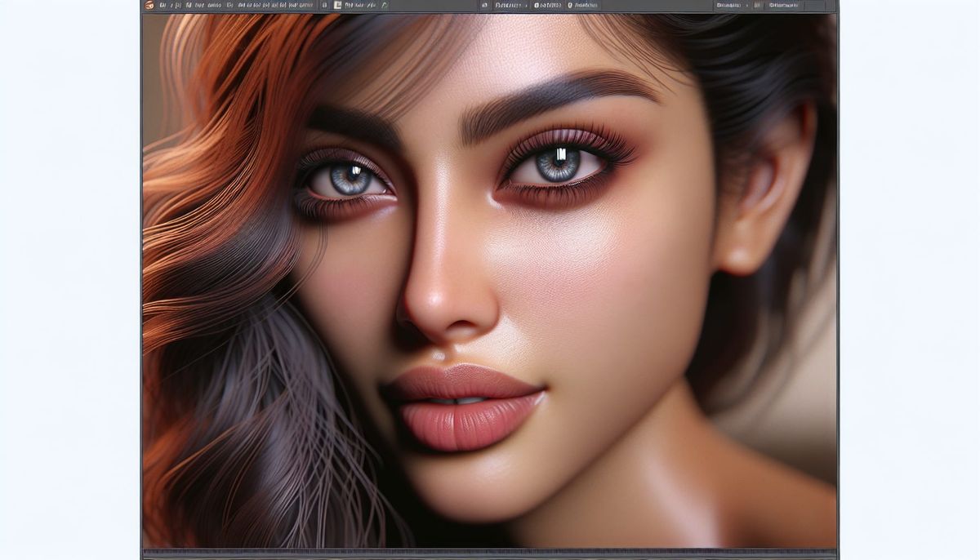
Task: Click the last text label in right toolbar
Action: [x=782, y=5]
